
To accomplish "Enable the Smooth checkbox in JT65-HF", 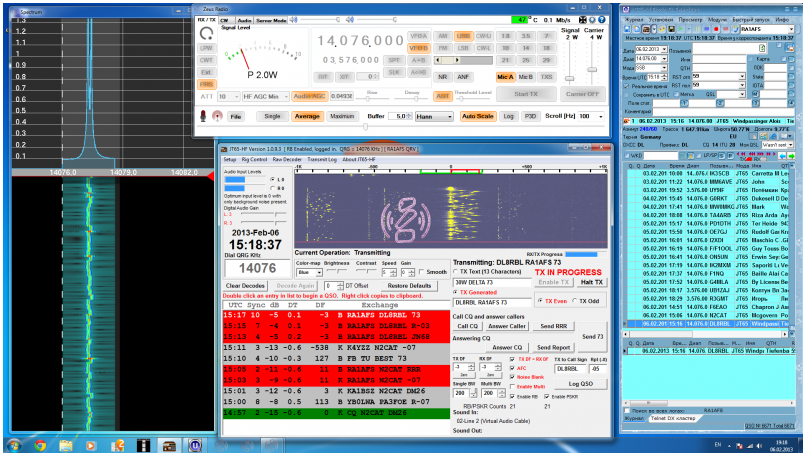I will pyautogui.click(x=420, y=271).
